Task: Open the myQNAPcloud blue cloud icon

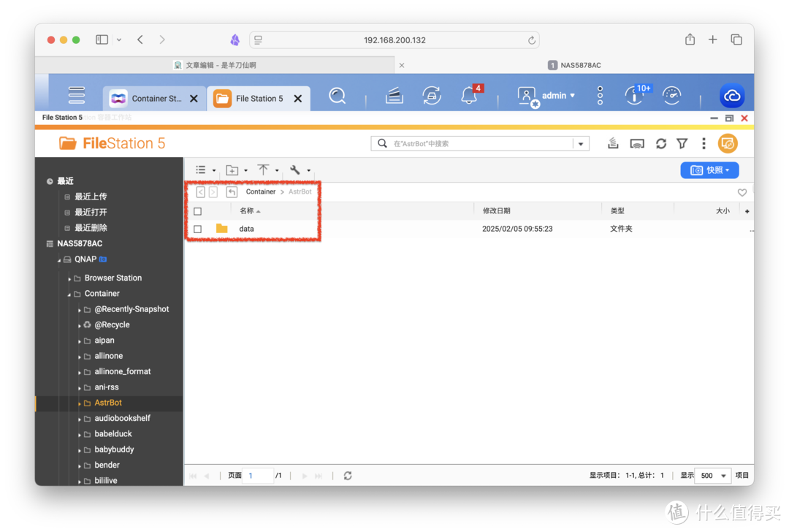Action: [731, 95]
